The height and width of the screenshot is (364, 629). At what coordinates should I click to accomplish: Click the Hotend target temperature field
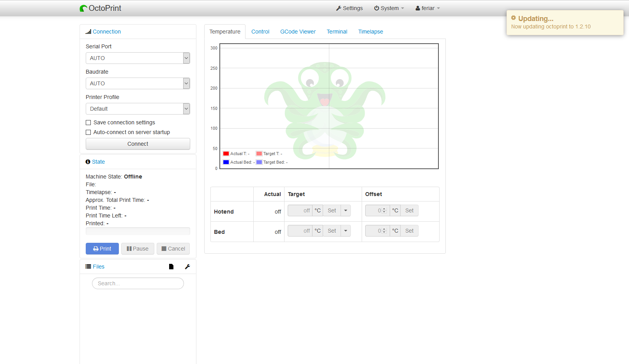click(300, 210)
